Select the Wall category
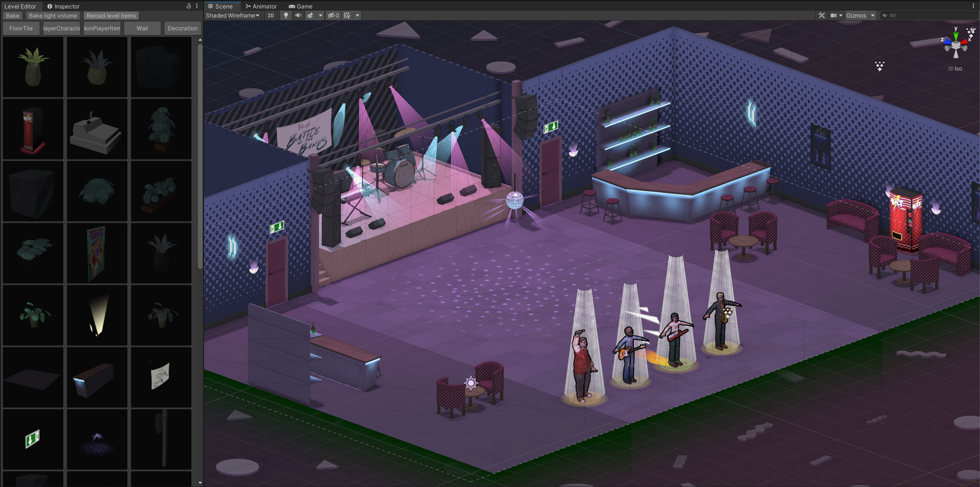The image size is (980, 487). [142, 29]
